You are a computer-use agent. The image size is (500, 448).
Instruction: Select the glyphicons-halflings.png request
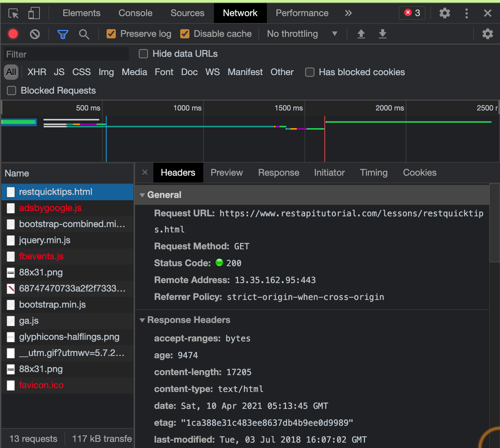click(67, 337)
